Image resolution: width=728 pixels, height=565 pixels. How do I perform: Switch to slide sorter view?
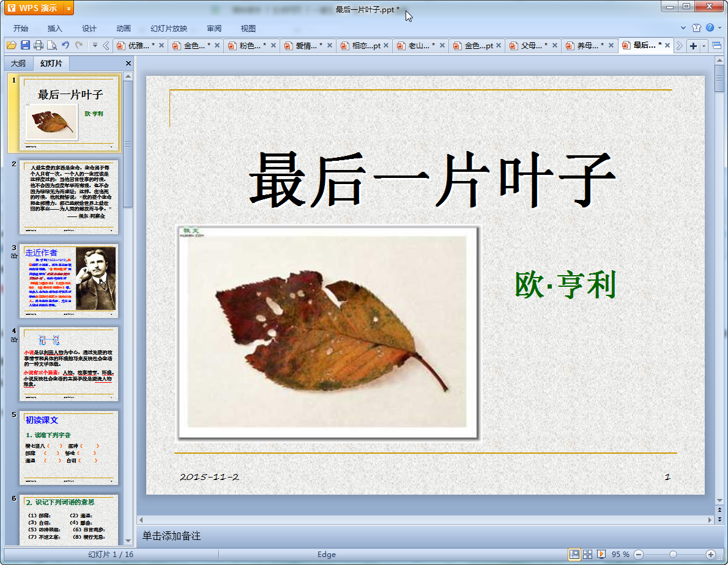(x=588, y=555)
